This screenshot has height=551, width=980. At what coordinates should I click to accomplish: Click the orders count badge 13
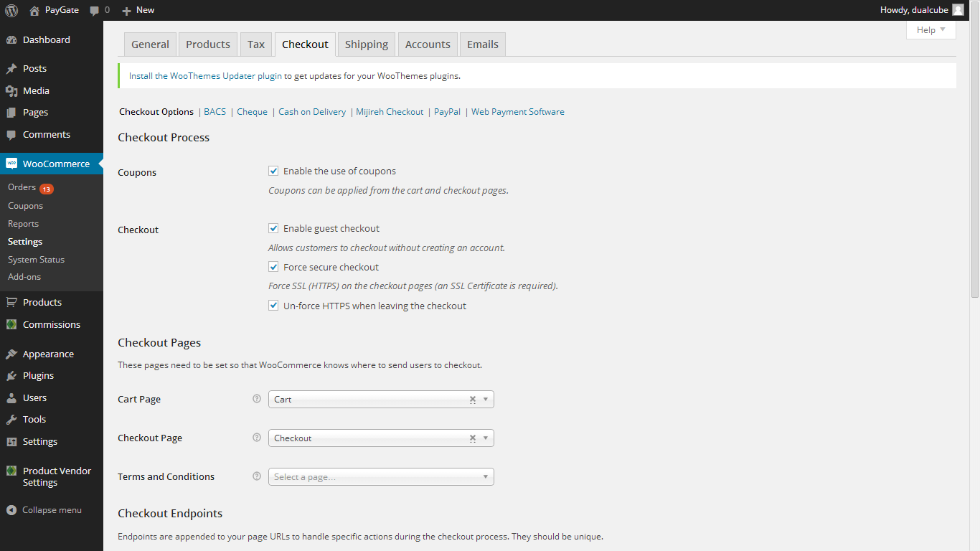tap(47, 189)
